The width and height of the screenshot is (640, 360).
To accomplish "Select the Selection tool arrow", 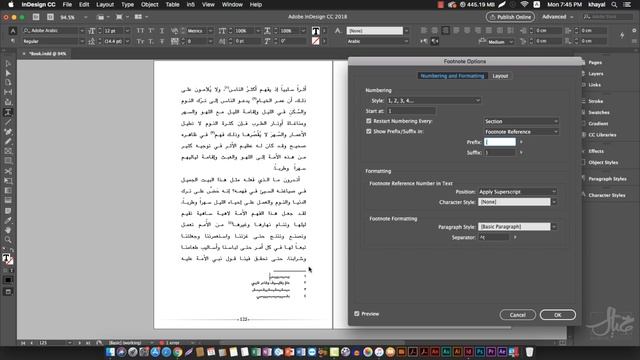I will [x=8, y=64].
